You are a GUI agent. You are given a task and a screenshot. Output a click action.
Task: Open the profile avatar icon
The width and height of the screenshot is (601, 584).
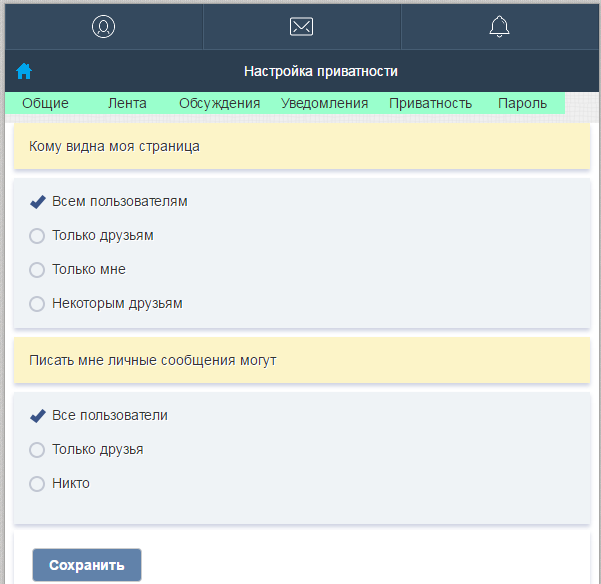pyautogui.click(x=103, y=26)
